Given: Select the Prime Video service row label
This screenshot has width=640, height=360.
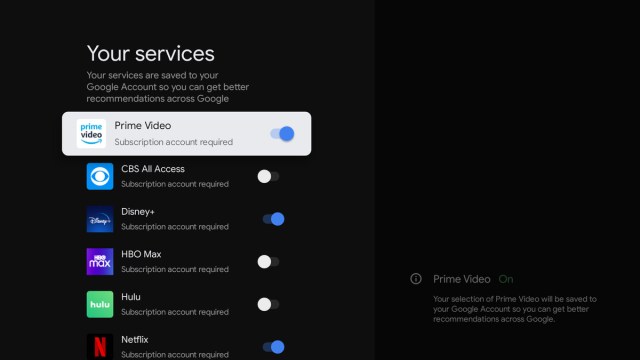Looking at the screenshot, I should pyautogui.click(x=142, y=126).
